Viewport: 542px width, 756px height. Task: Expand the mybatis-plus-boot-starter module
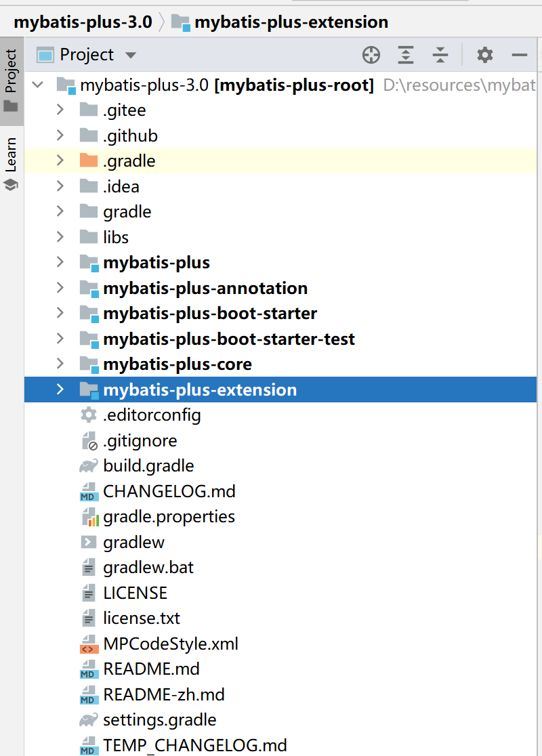point(60,313)
